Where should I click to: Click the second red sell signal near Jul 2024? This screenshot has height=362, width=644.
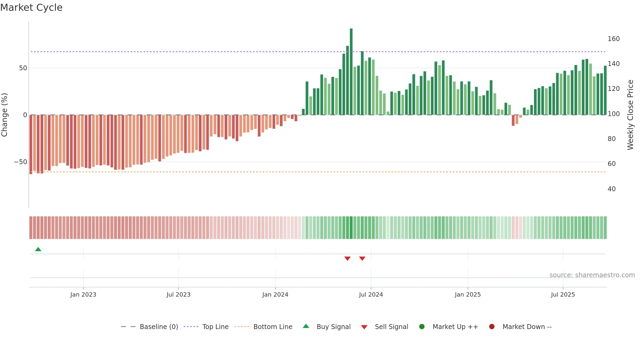[x=362, y=258]
